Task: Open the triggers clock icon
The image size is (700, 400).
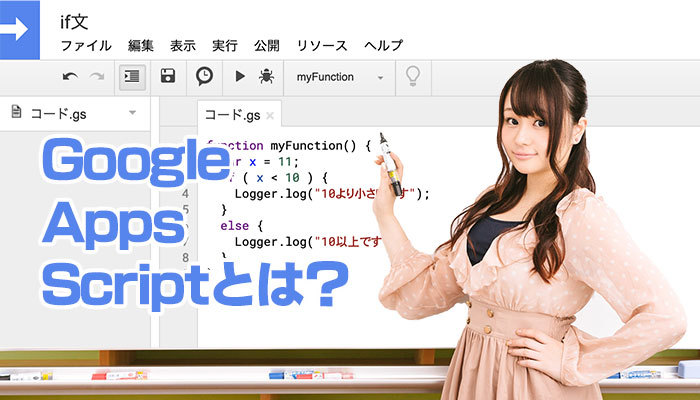Action: tap(204, 76)
